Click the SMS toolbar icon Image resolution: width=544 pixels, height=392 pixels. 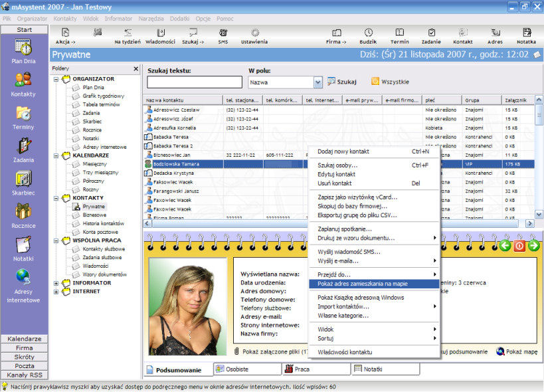coord(223,36)
